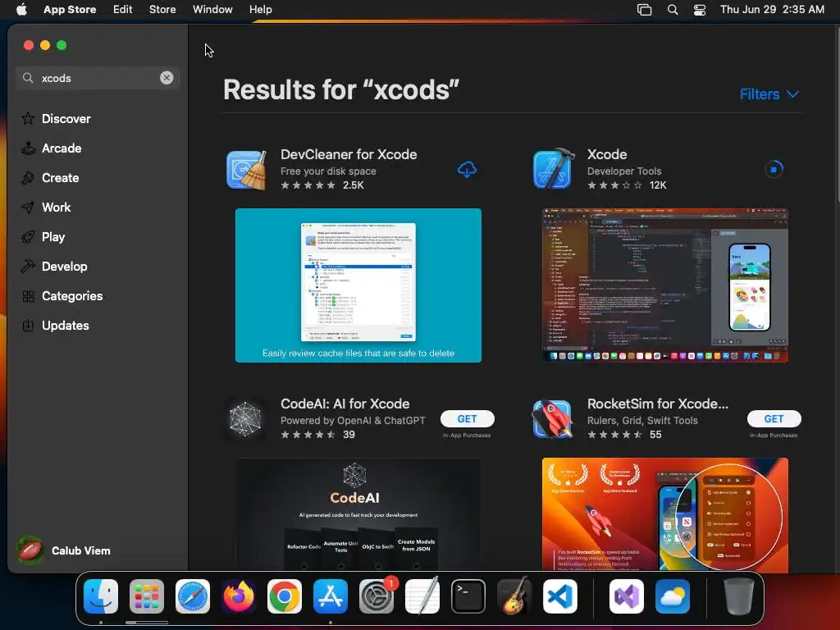840x630 pixels.
Task: Open RocketSim for Xcode title
Action: click(x=658, y=404)
